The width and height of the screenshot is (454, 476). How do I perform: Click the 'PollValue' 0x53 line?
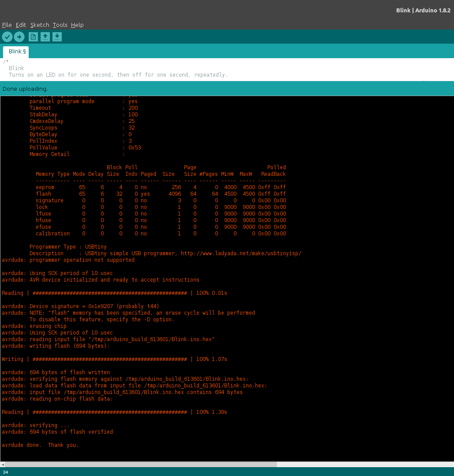pos(85,148)
